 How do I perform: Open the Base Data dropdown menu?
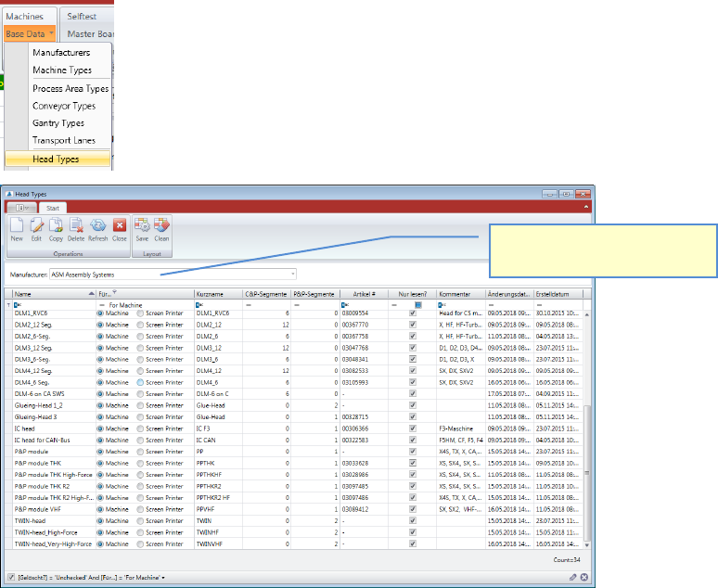(30, 34)
